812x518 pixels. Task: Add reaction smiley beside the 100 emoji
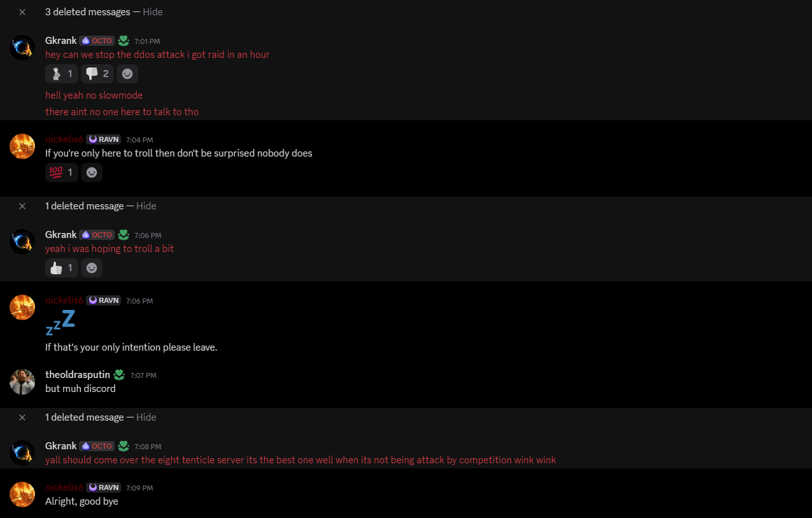coord(92,172)
